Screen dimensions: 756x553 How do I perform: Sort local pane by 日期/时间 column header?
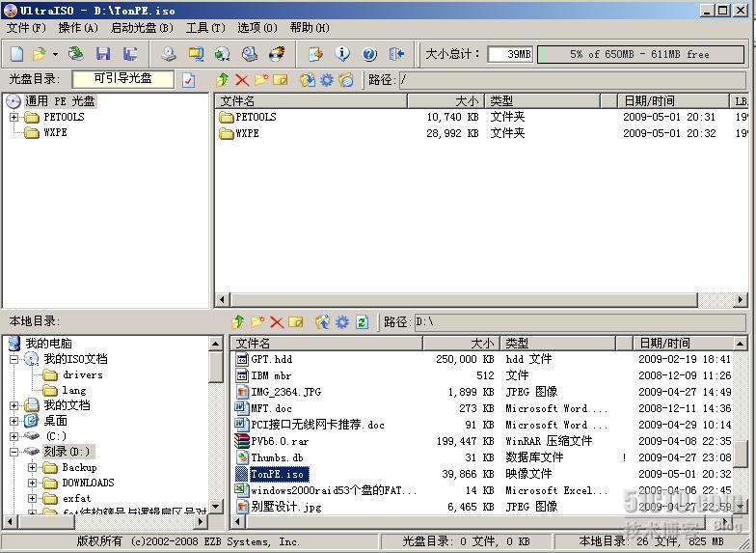tap(683, 344)
